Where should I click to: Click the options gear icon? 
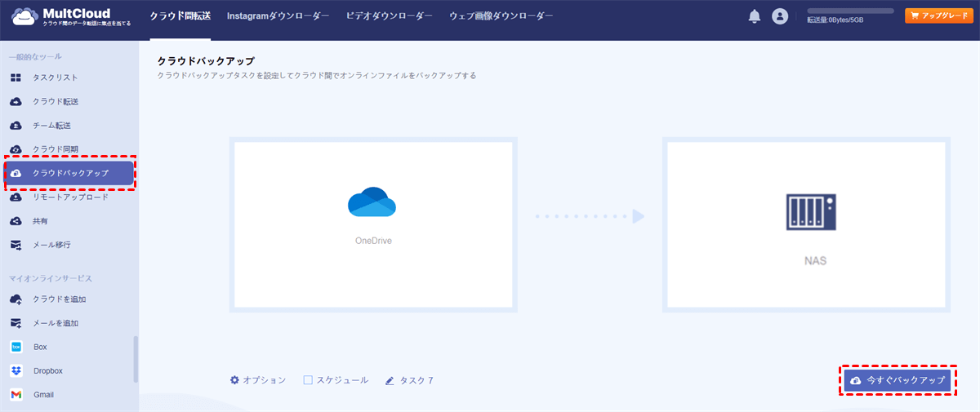tap(235, 380)
